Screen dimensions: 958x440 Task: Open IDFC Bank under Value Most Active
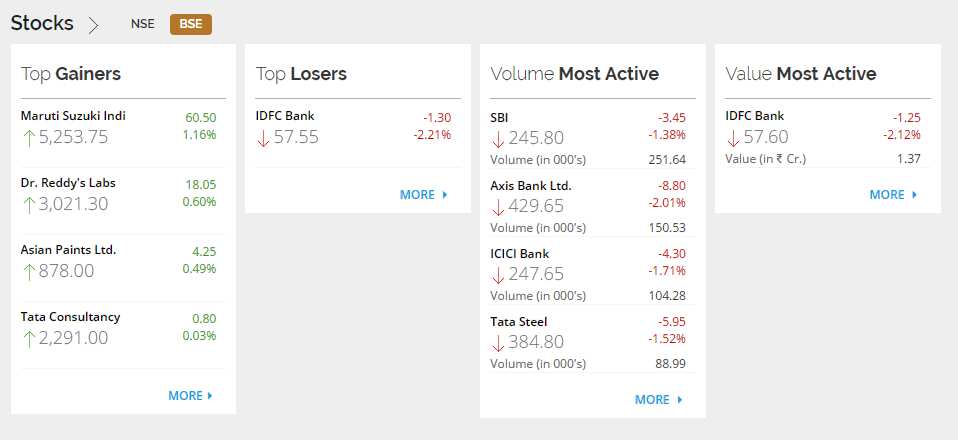click(x=755, y=116)
